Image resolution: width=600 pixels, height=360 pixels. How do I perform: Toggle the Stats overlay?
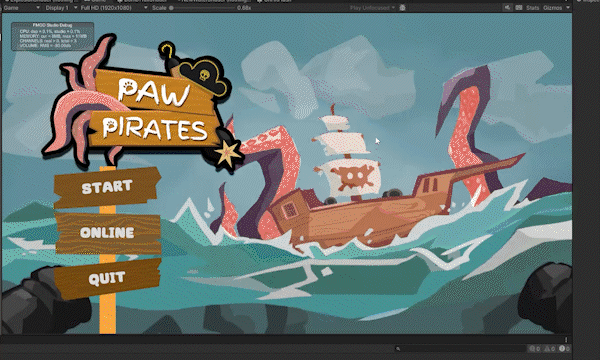(x=532, y=8)
